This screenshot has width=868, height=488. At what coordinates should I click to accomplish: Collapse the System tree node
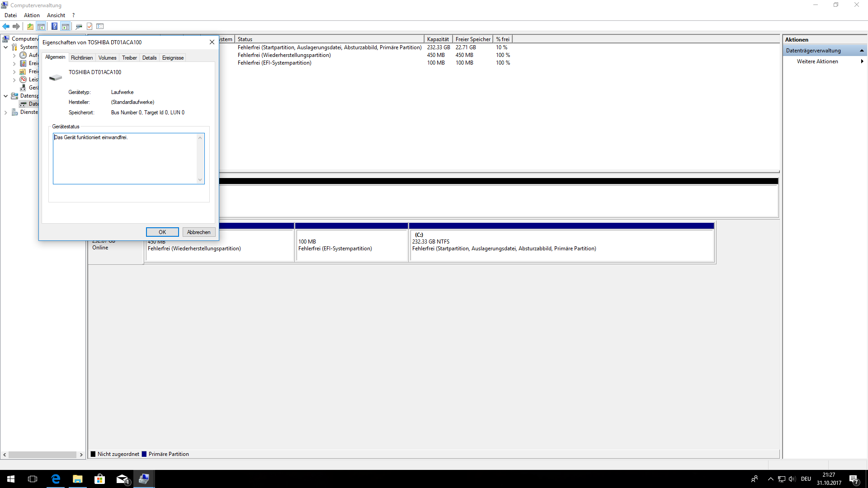click(5, 47)
